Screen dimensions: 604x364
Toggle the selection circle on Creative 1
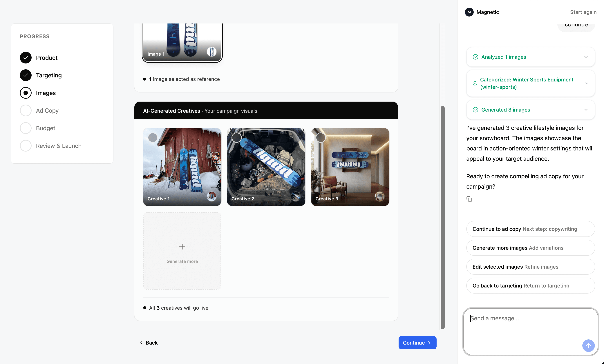[x=153, y=138]
